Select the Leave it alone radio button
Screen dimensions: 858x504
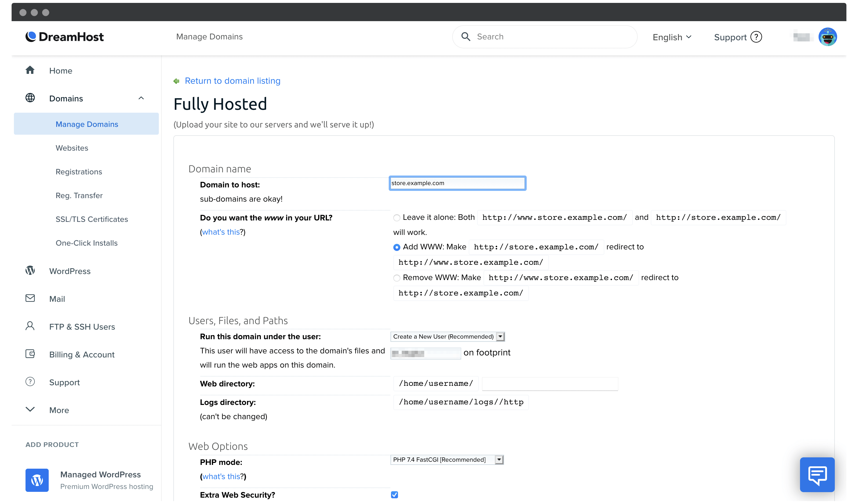(x=396, y=217)
